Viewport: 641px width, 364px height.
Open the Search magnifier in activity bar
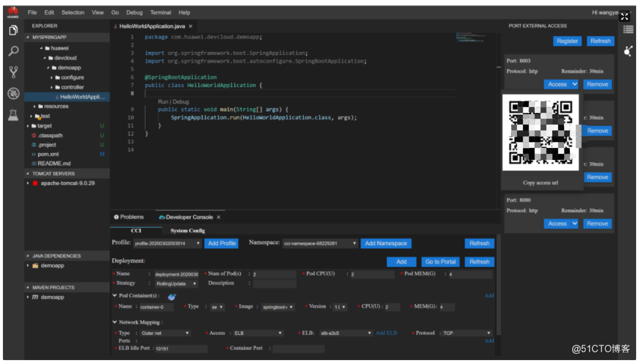coord(13,51)
